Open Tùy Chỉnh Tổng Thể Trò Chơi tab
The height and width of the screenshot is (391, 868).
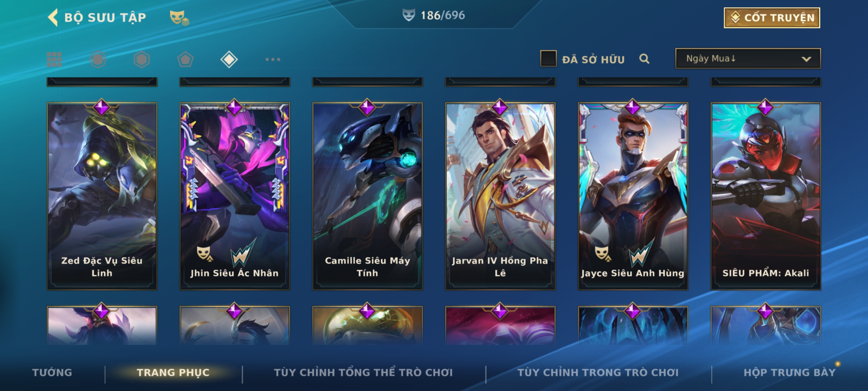coord(363,373)
